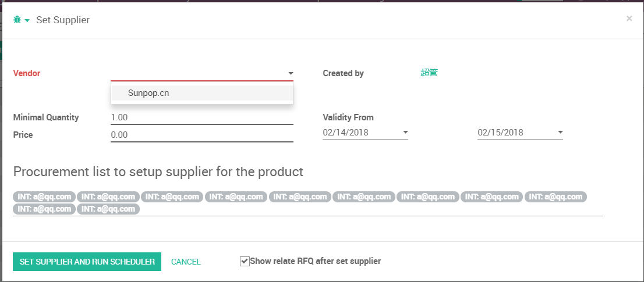
Task: Click empty space in the procurement tag field
Action: (373, 209)
